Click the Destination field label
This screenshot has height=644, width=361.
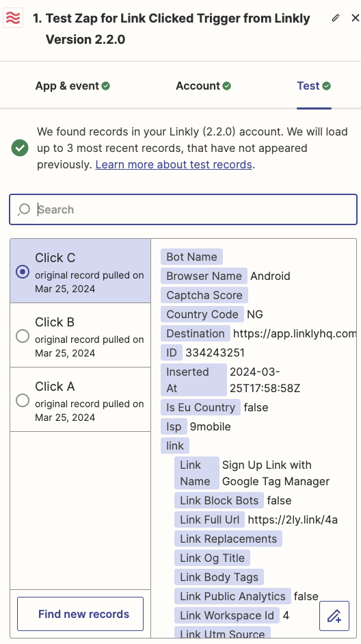click(196, 333)
